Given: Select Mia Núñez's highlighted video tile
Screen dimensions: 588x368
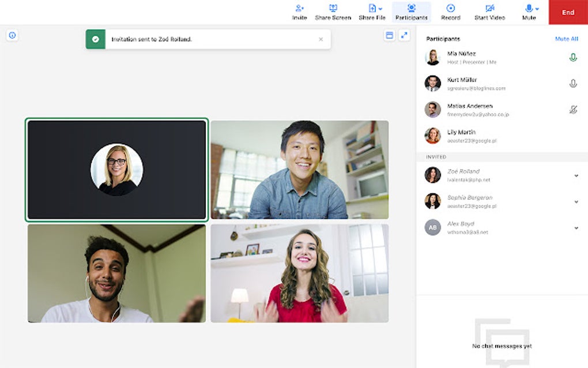Looking at the screenshot, I should click(x=116, y=168).
